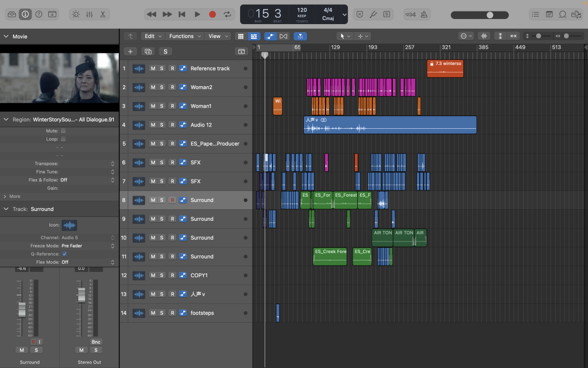Record-enable the Woman1 track

tap(172, 106)
